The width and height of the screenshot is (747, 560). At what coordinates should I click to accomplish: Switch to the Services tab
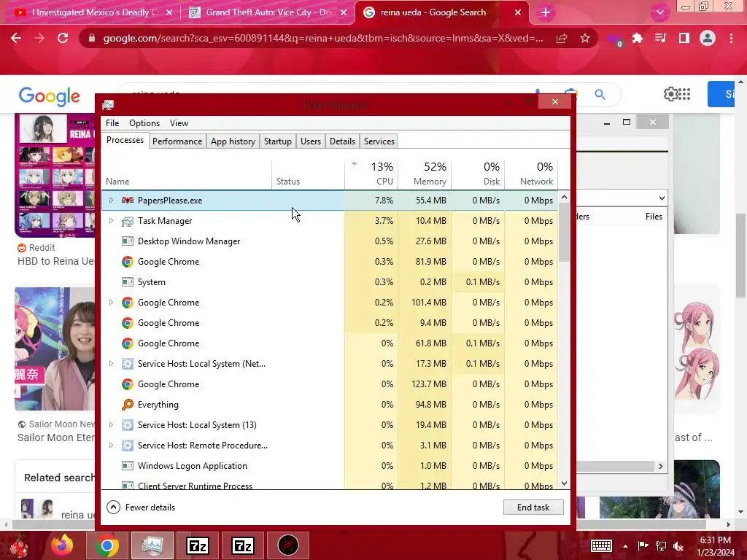pos(379,141)
